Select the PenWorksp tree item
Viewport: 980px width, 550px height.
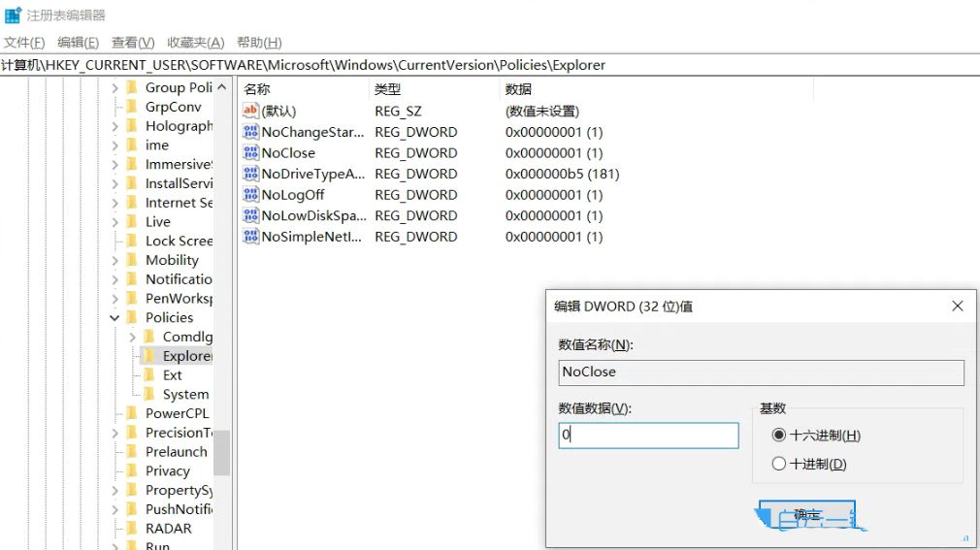[x=179, y=299]
